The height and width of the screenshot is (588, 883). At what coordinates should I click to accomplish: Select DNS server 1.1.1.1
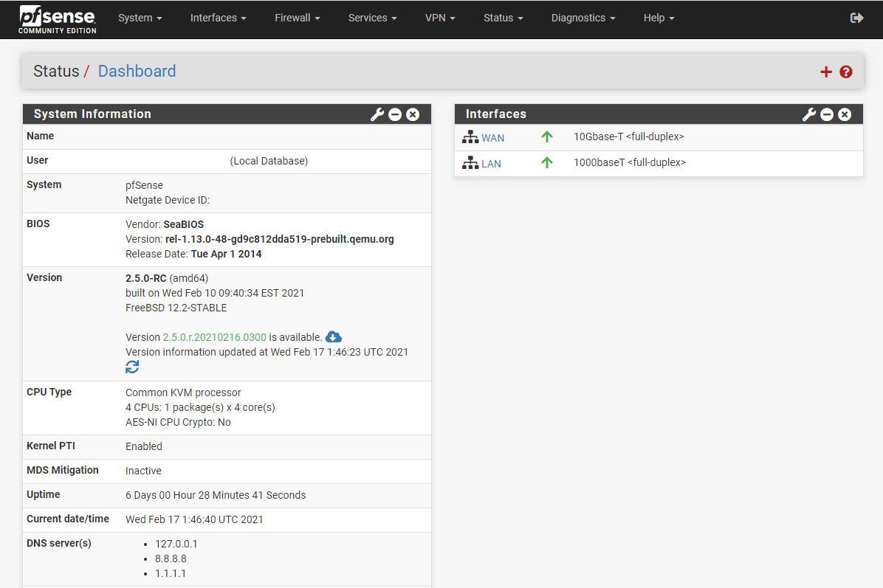(x=170, y=573)
